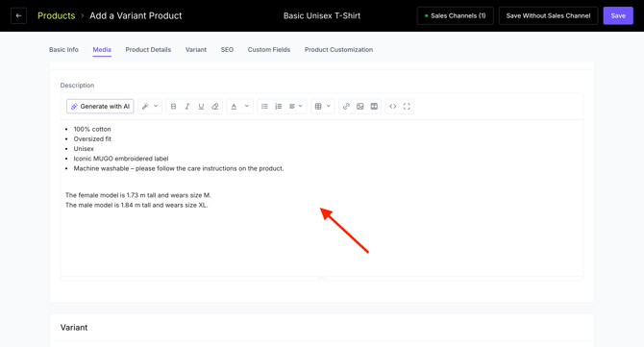Open the SEO tab
This screenshot has height=347, width=644.
tap(227, 50)
